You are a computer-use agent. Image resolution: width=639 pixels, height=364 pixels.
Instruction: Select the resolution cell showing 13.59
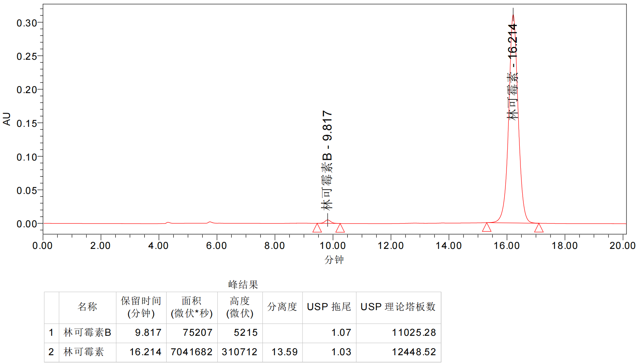284,352
